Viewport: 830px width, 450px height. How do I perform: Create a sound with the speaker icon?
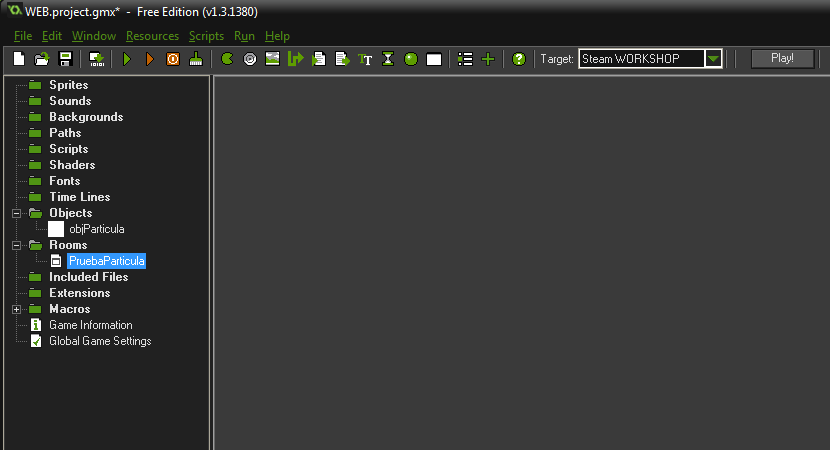point(250,59)
